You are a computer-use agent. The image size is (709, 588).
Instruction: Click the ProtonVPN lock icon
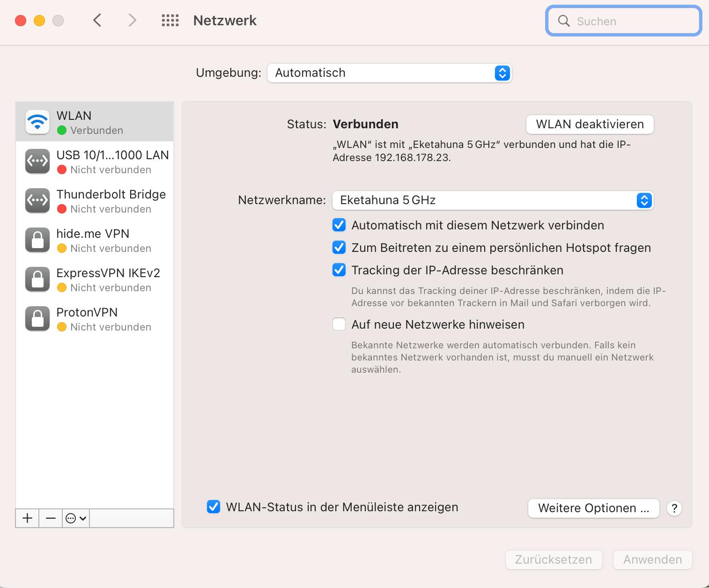(x=37, y=318)
